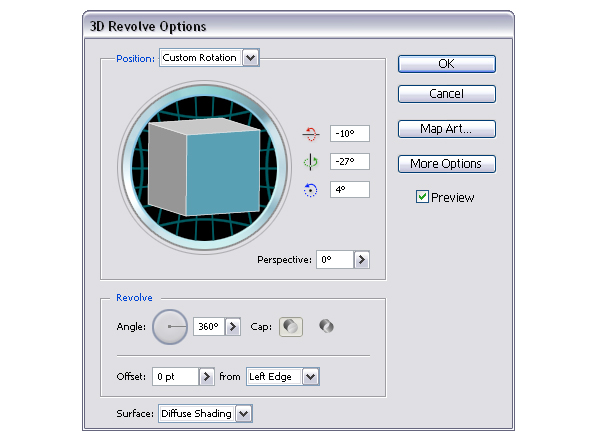Show More Options in dialog

[x=447, y=164]
